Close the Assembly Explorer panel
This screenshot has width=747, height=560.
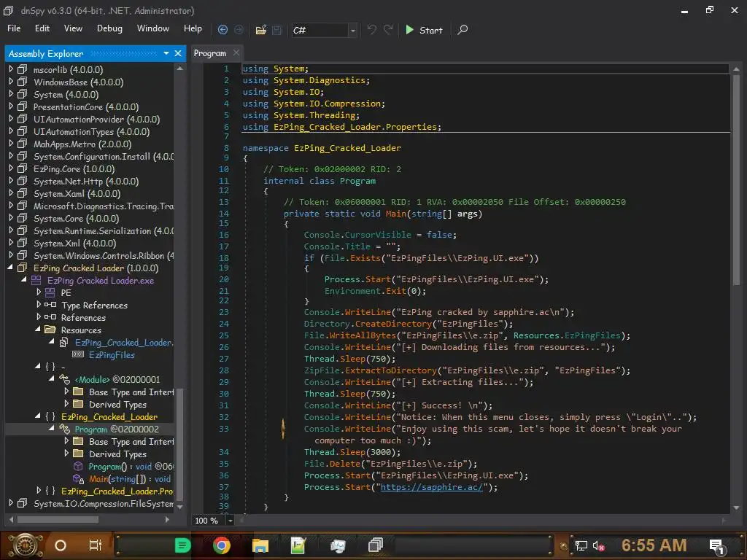[x=179, y=53]
